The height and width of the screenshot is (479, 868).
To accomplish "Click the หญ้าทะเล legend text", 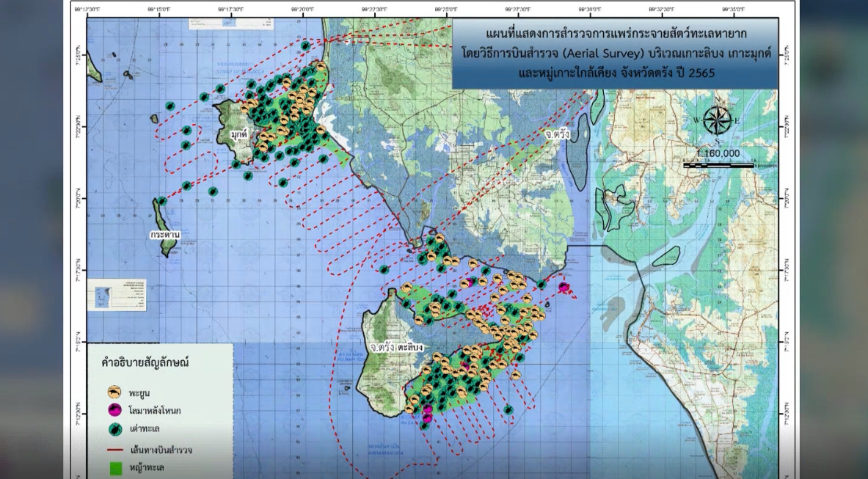I will tap(150, 467).
